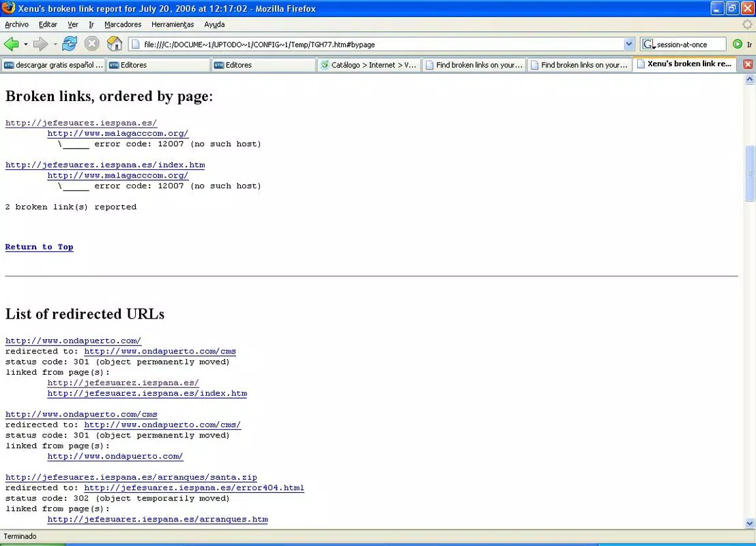Open first jefesuarez.iespana.es/ link under Broken links
The width and height of the screenshot is (756, 546).
[x=81, y=123]
